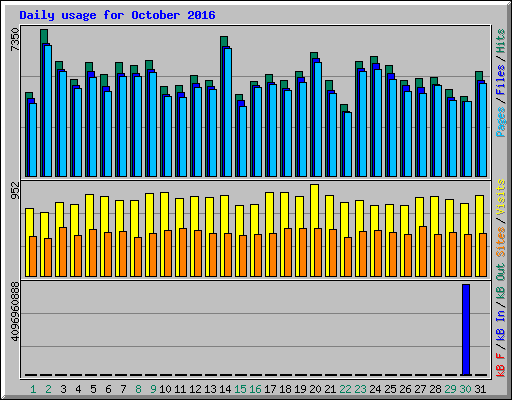The height and width of the screenshot is (400, 512).
Task: Click day label '15' on the x-axis
Action: click(240, 389)
